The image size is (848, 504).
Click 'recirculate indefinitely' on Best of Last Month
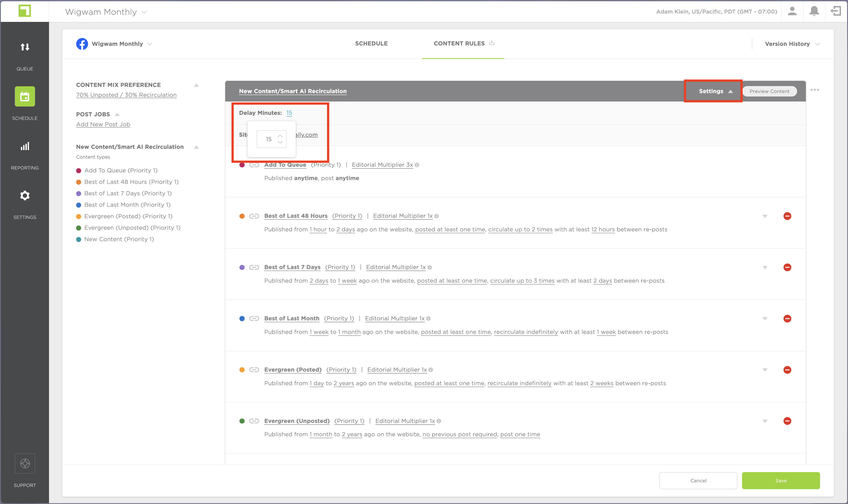coord(526,332)
